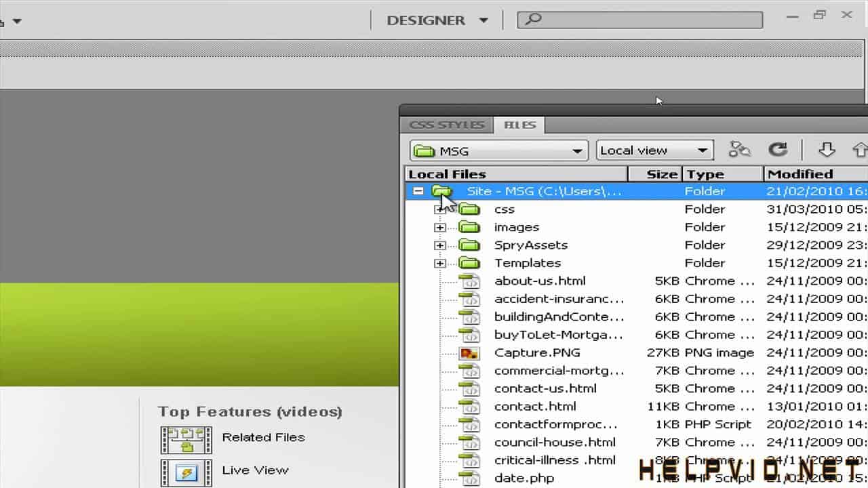Image resolution: width=868 pixels, height=488 pixels.
Task: Switch to the FILES tab
Action: (519, 125)
